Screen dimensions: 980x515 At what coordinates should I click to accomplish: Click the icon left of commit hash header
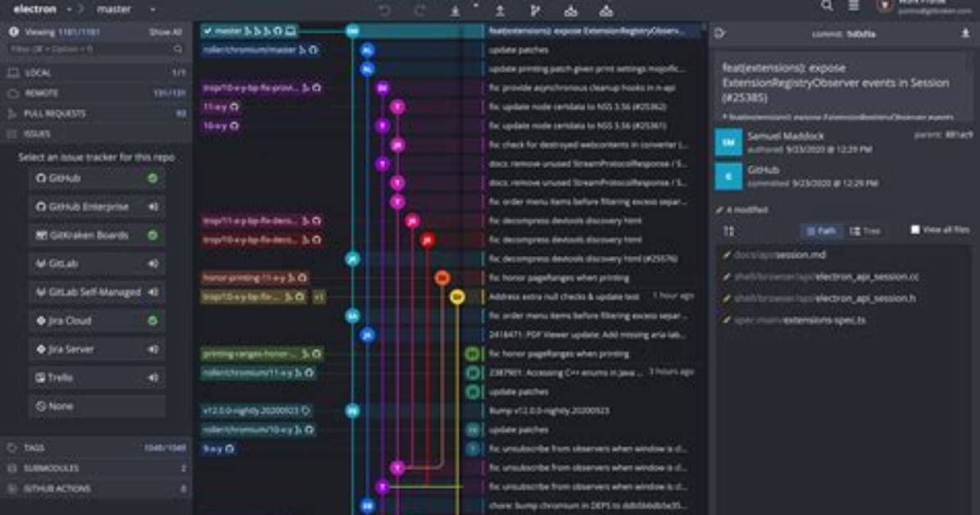720,33
